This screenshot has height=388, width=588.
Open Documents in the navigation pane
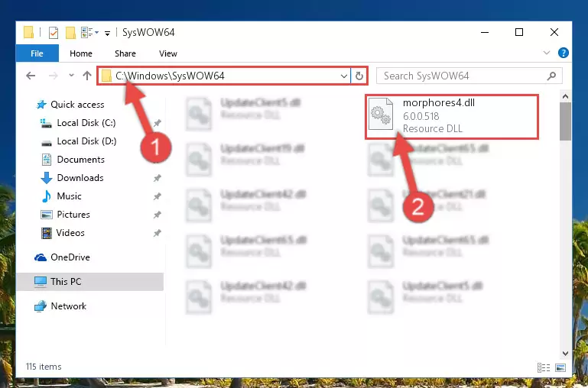coord(80,160)
